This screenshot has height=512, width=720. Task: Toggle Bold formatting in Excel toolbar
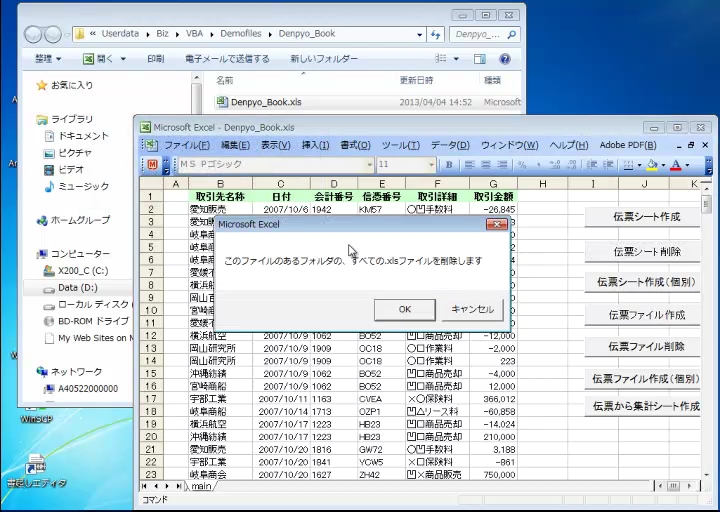click(x=449, y=165)
